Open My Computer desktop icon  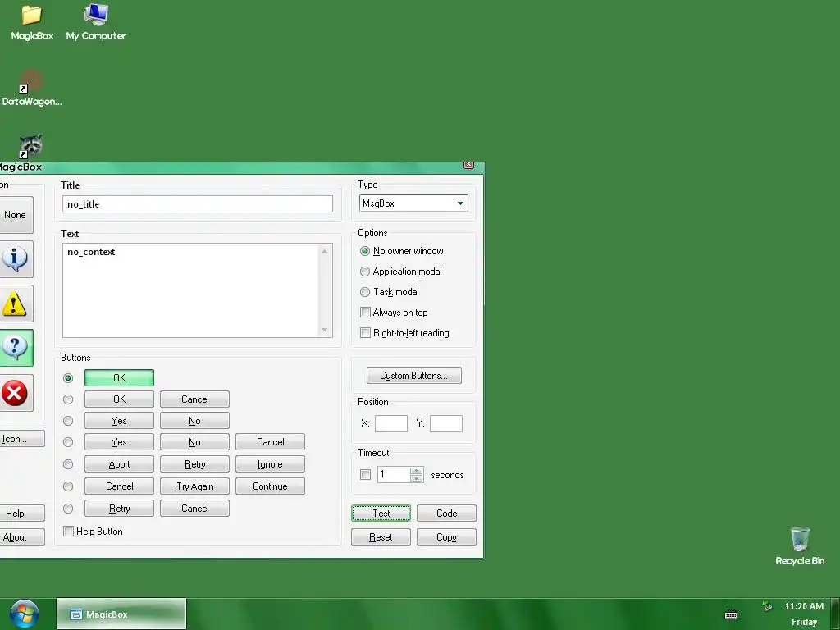[96, 22]
